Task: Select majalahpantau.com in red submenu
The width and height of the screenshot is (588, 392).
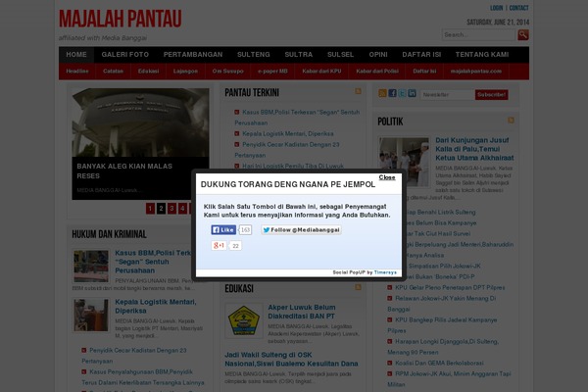Action: point(476,71)
